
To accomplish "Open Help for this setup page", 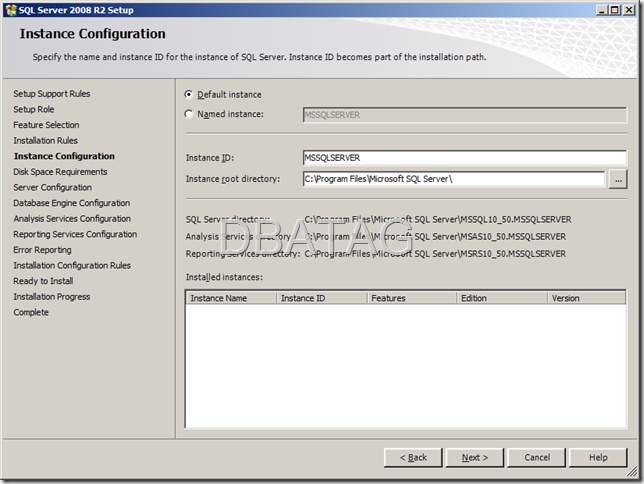I will click(598, 457).
